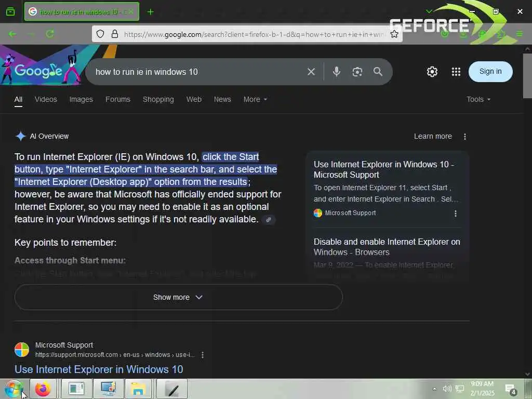List all tabs via dropdown arrow
Image resolution: width=532 pixels, height=399 pixels.
429,11
